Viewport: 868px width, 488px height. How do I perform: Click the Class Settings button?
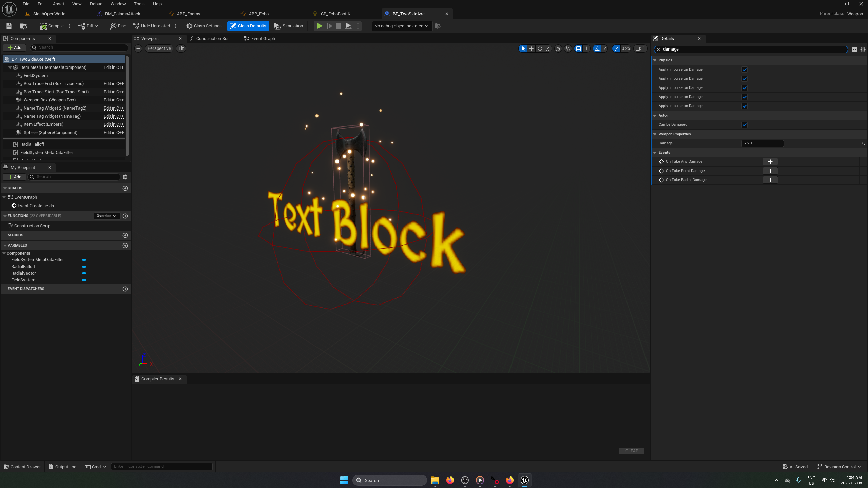click(204, 26)
